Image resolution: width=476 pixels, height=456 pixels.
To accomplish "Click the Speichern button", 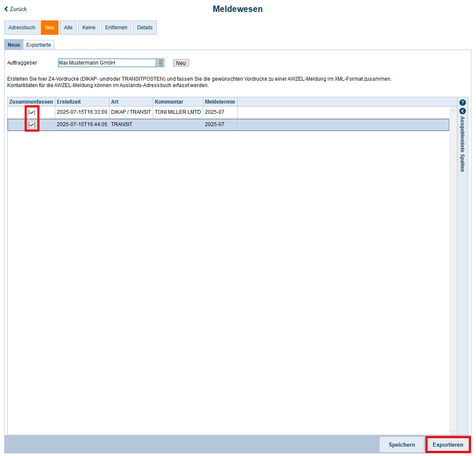I will click(x=402, y=445).
